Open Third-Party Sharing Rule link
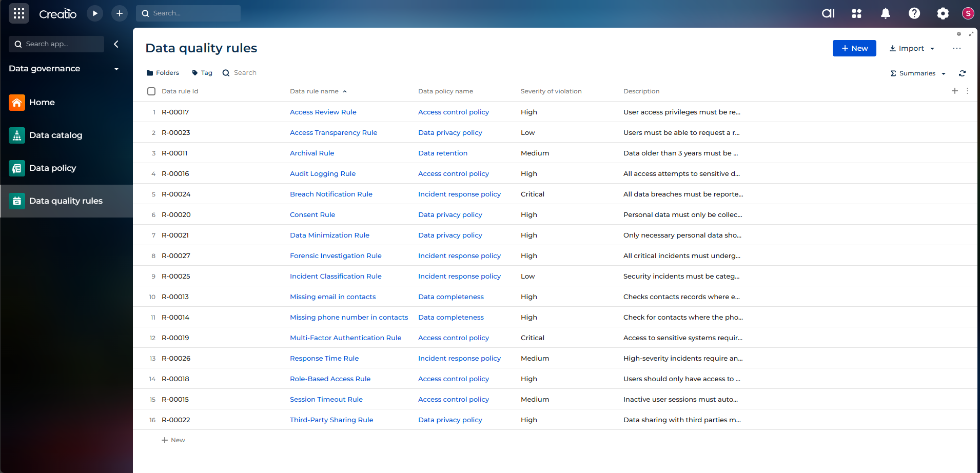980x473 pixels. pyautogui.click(x=331, y=420)
